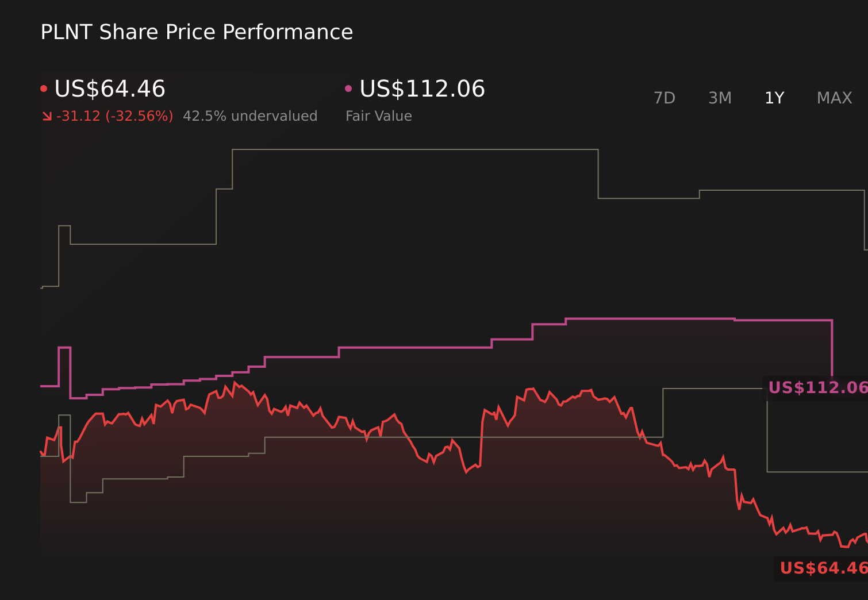Switch to the 7D time range
Viewport: 868px width, 600px height.
click(x=665, y=98)
